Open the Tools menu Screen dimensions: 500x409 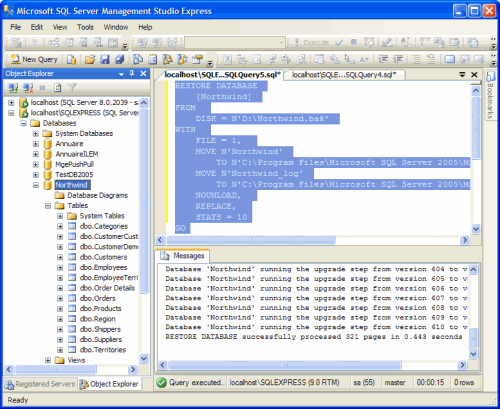[x=85, y=27]
